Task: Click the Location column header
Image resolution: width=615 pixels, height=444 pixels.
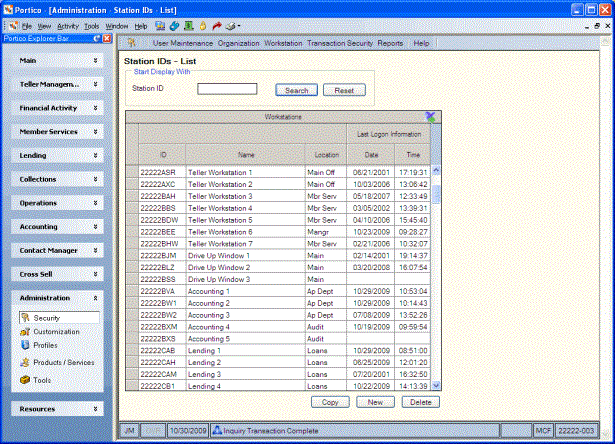Action: pos(326,155)
